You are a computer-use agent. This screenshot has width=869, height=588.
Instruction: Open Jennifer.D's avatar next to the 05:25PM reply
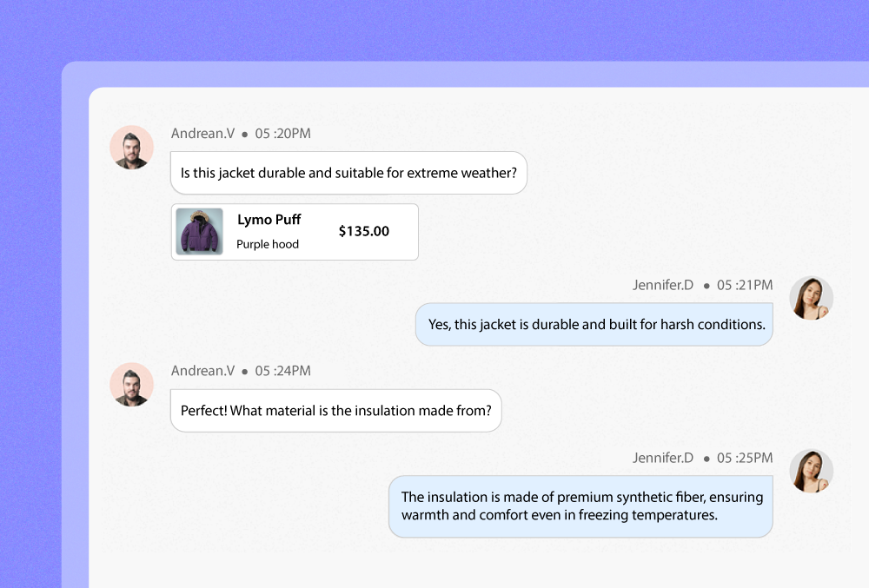click(811, 472)
